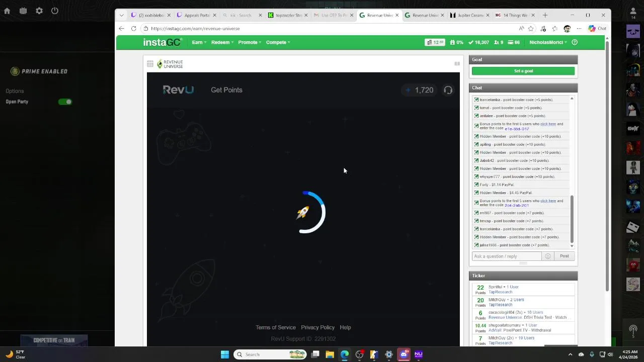This screenshot has height=362, width=644.
Task: Close the Appeals Portal tab
Action: click(214, 15)
